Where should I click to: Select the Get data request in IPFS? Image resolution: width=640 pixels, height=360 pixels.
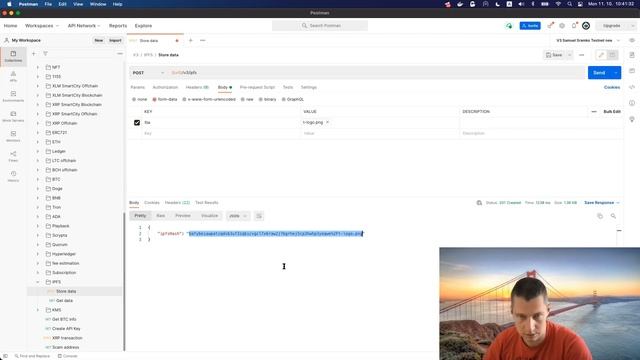point(64,301)
